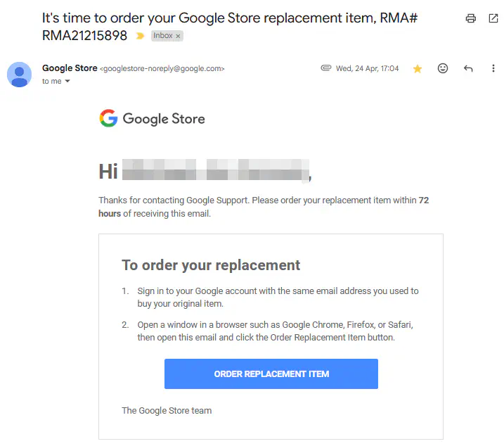504x446 pixels.
Task: Unstar the email with the star icon
Action: pyautogui.click(x=418, y=69)
